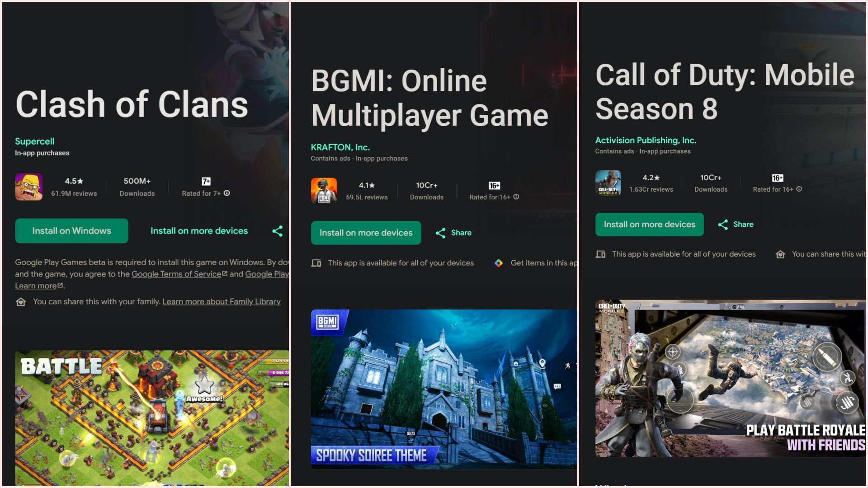Open the Spooky Soiree Theme screenshot
This screenshot has height=488, width=868.
tap(443, 389)
